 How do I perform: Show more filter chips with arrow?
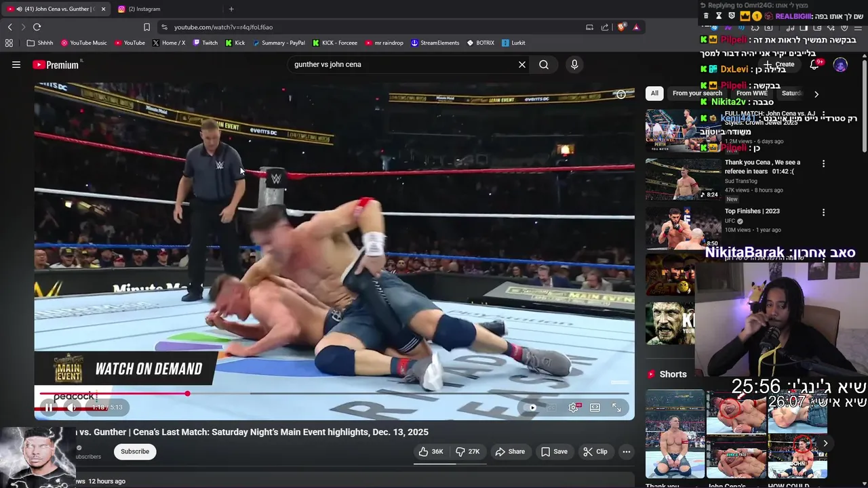tap(816, 94)
